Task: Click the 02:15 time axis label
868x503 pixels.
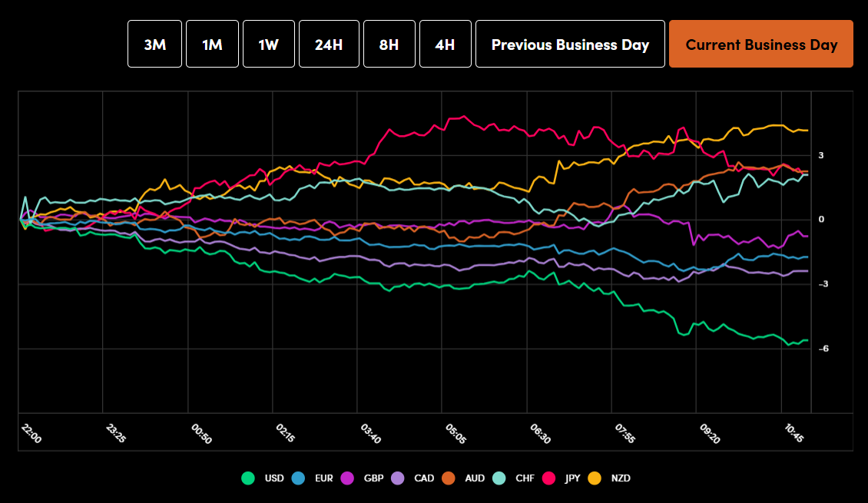Action: pyautogui.click(x=286, y=433)
